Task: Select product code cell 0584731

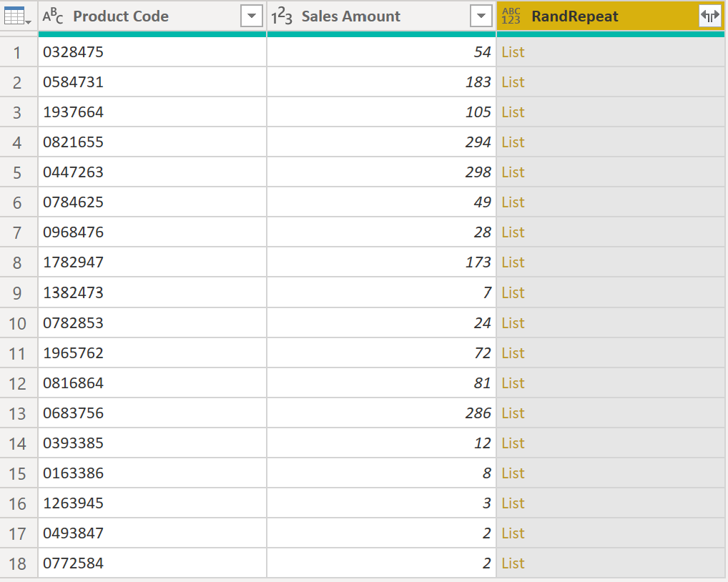Action: 152,82
